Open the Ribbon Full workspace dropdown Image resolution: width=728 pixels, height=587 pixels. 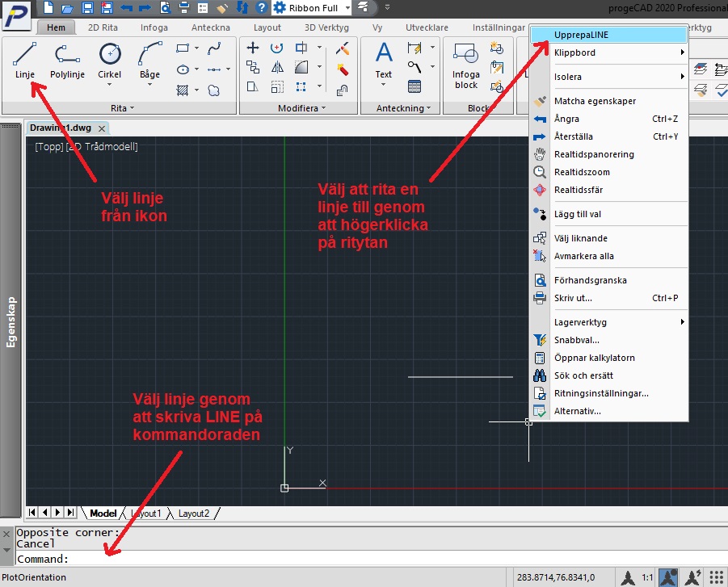(x=347, y=8)
